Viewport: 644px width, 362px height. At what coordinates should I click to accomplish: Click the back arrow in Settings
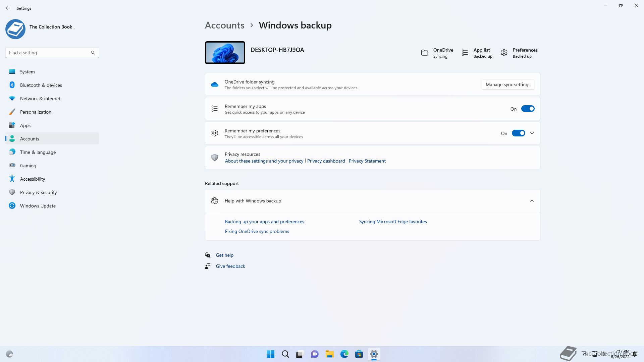(x=8, y=8)
